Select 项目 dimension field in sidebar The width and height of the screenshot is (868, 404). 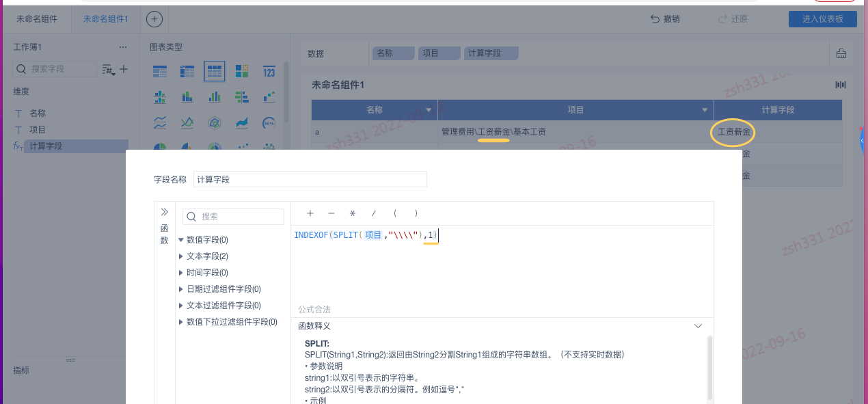pos(38,130)
